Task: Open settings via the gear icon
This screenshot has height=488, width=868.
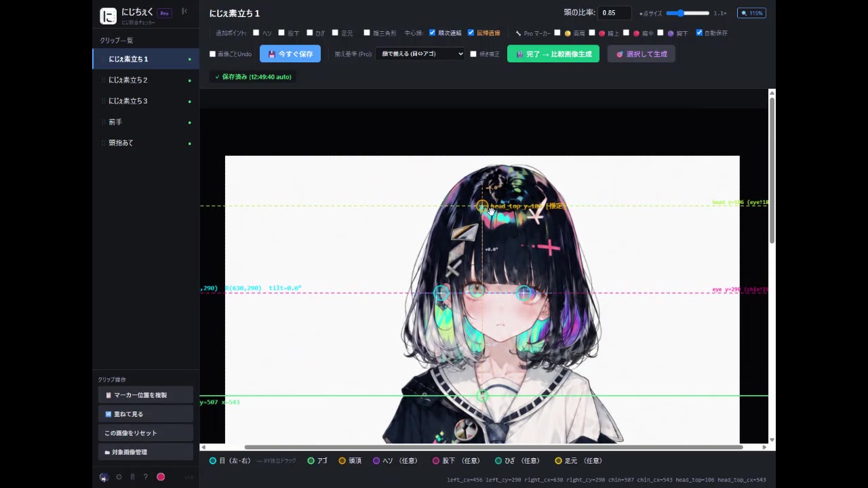Action: [119, 477]
